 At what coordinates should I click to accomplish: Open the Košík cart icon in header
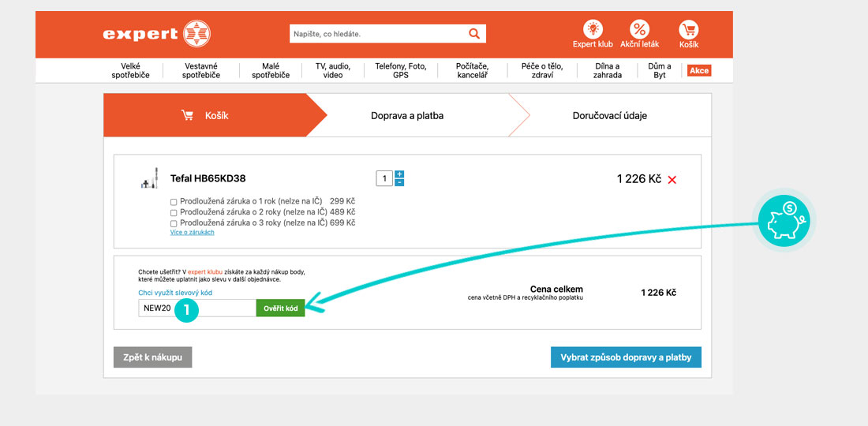[689, 29]
